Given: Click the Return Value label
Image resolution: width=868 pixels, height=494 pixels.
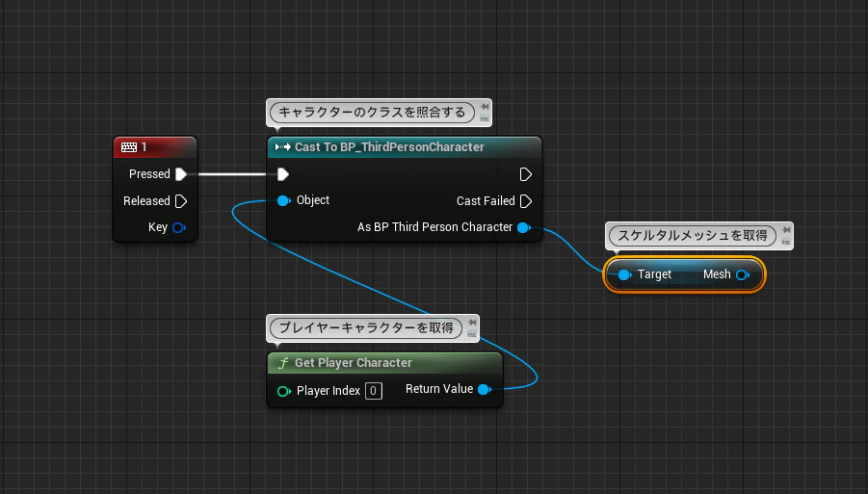Looking at the screenshot, I should pos(439,389).
